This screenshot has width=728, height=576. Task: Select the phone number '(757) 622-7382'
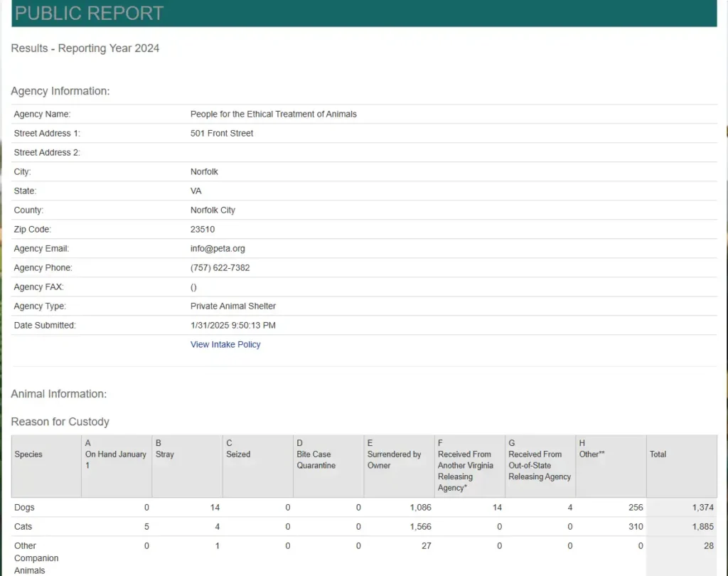(220, 267)
